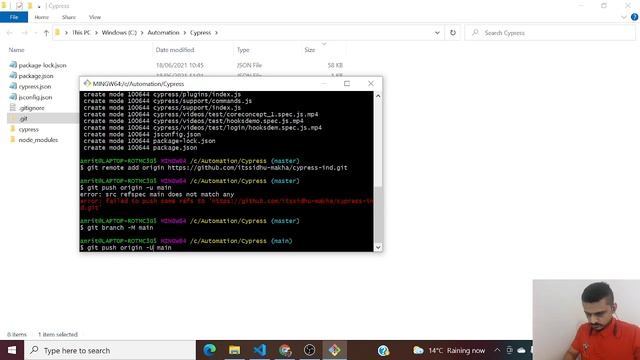Screen dimensions: 640x360
Task: Open the weather widget '14°C Raining now'
Action: point(449,350)
